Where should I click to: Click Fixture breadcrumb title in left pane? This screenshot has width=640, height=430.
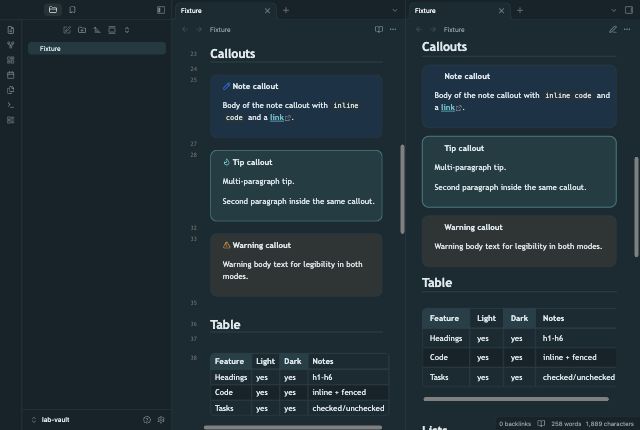220,30
